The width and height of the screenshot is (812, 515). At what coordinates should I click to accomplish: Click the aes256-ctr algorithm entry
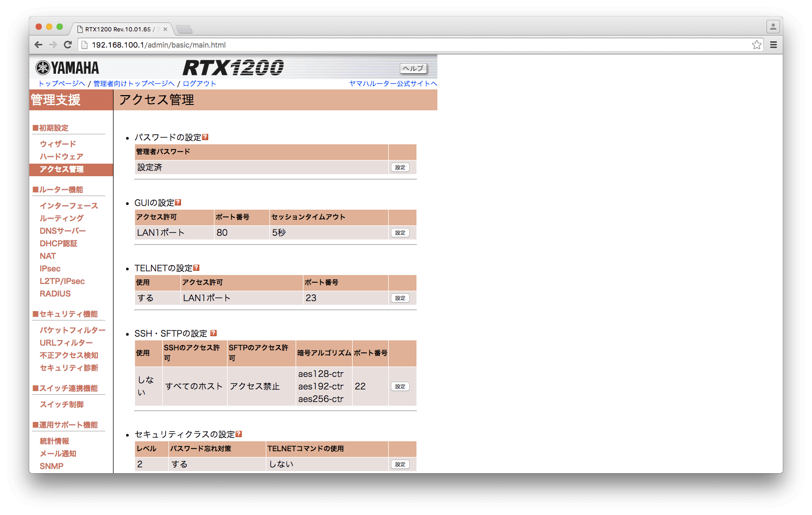coord(321,399)
